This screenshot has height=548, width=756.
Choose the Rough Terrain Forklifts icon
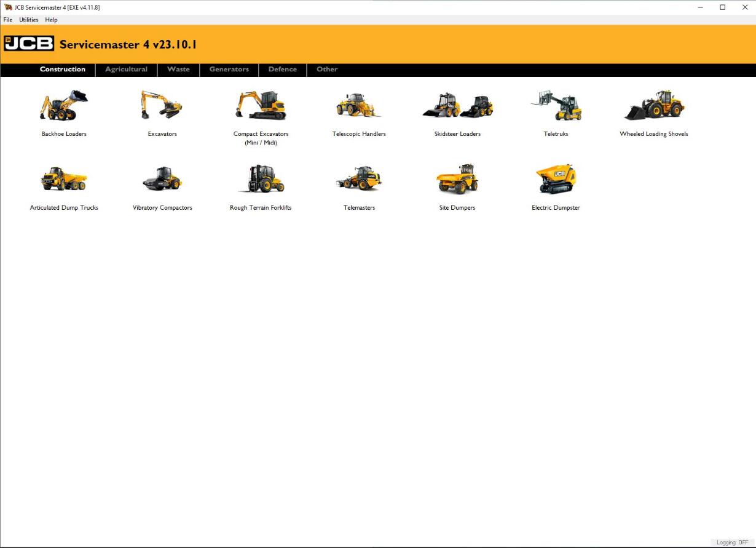coord(261,179)
